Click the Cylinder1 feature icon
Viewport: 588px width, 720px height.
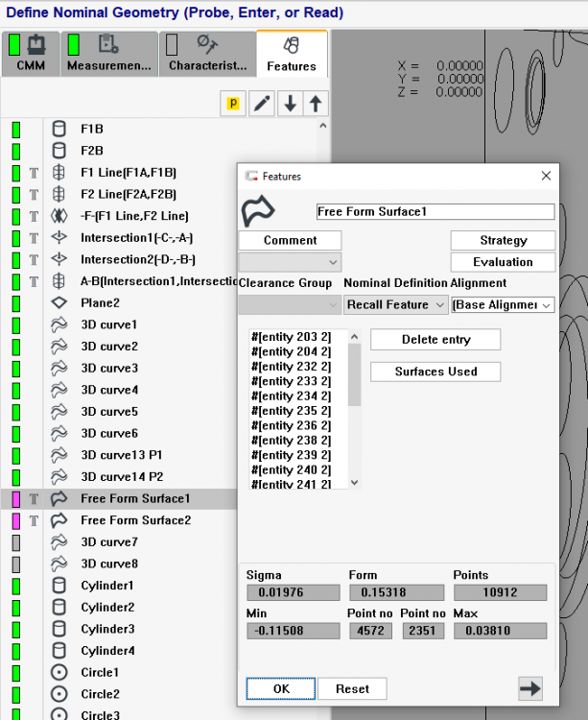point(59,586)
